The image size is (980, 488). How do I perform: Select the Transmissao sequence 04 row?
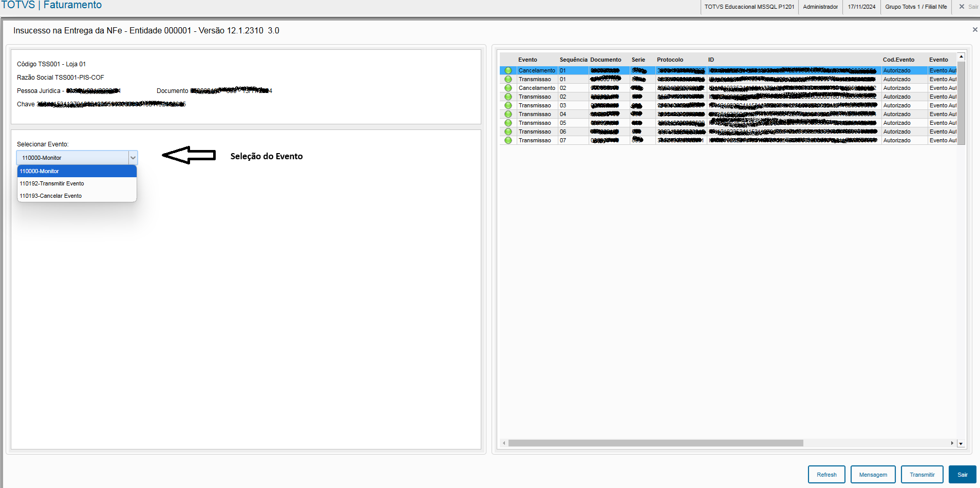click(x=728, y=114)
